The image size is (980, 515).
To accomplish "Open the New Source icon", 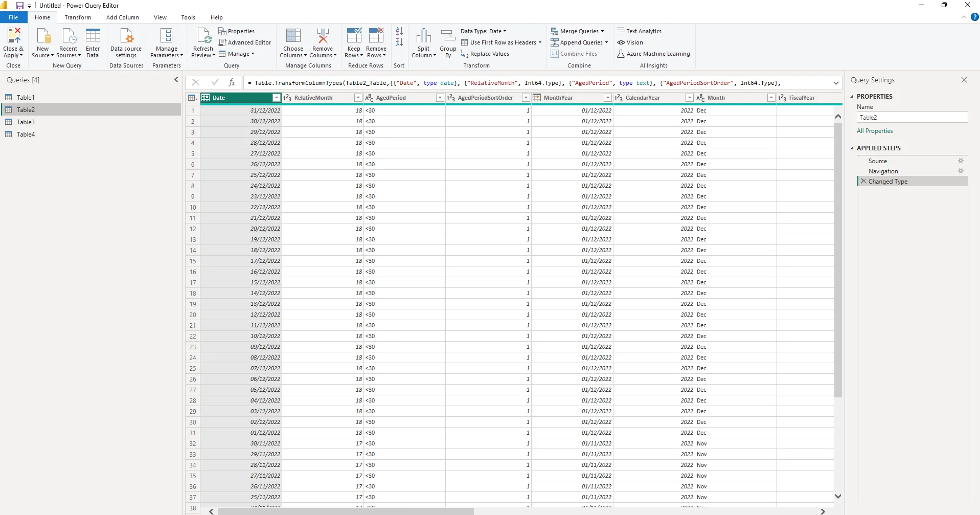I will (x=43, y=36).
